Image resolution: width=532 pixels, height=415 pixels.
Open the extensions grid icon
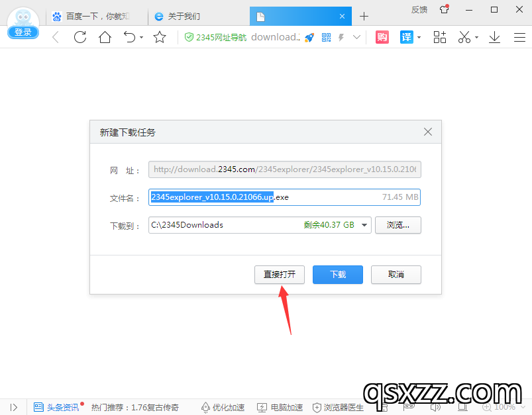point(440,37)
